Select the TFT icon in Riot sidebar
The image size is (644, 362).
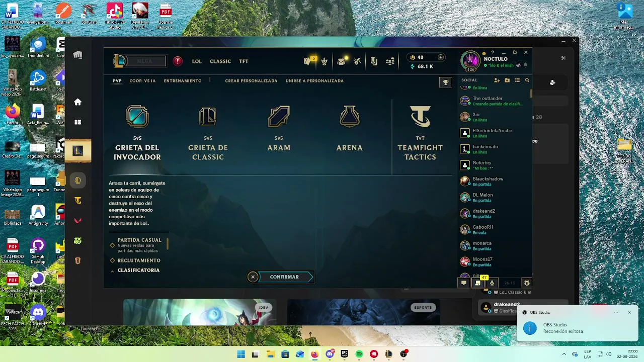click(x=77, y=201)
